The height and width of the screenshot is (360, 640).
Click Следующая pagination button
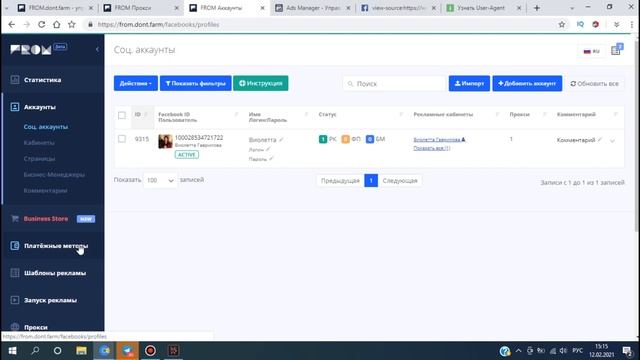click(x=400, y=180)
